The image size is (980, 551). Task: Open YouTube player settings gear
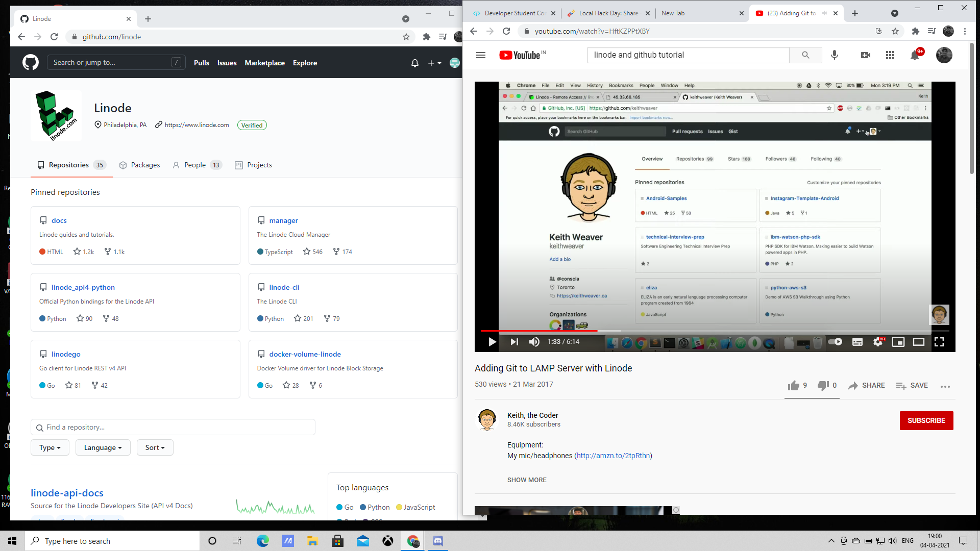(878, 342)
